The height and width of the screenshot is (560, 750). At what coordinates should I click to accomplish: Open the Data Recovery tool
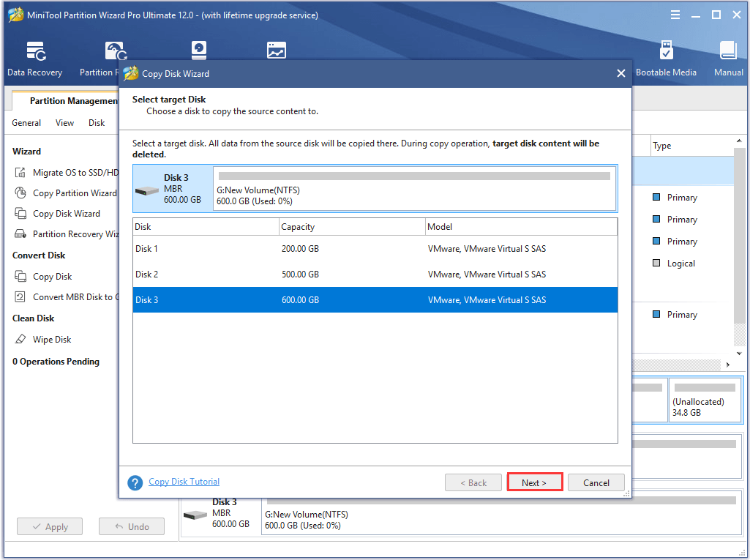pyautogui.click(x=34, y=59)
